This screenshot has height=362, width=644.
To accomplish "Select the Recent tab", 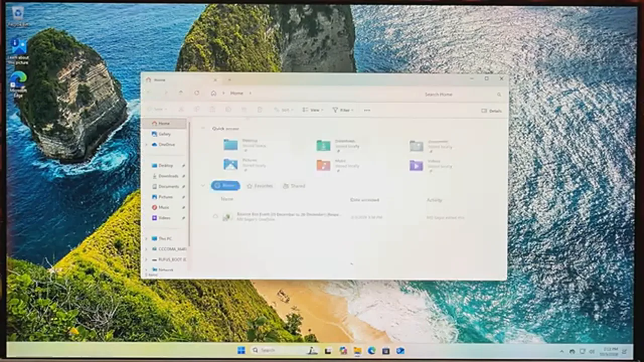I will pos(225,186).
